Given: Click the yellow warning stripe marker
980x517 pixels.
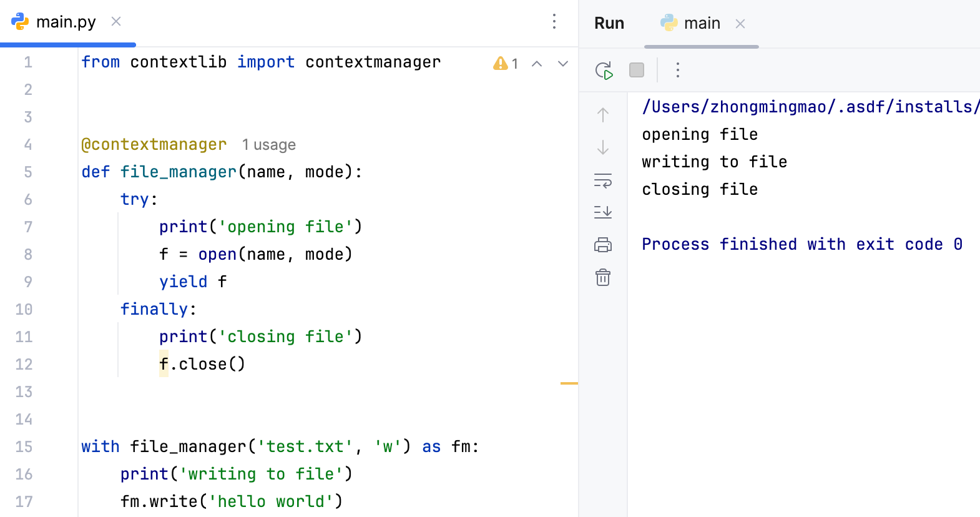Looking at the screenshot, I should 569,383.
